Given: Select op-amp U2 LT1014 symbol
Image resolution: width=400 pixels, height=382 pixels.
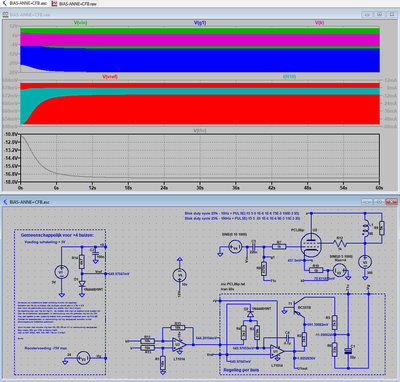Looking at the screenshot, I should click(x=179, y=345).
